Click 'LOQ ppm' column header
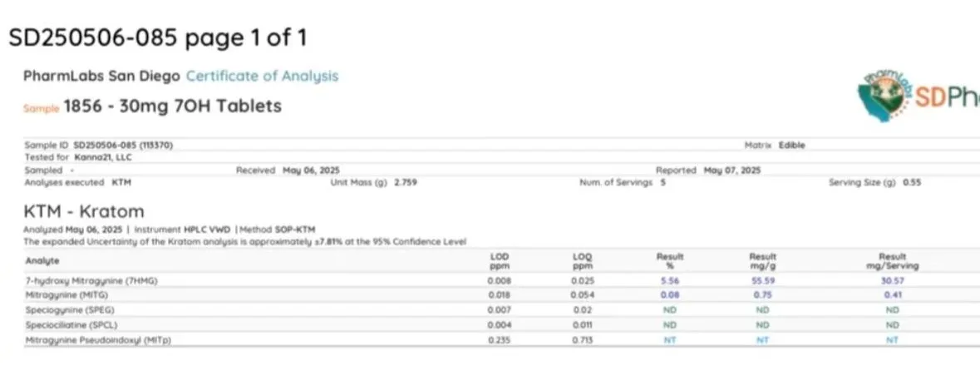Screen dimensions: 980x366 pyautogui.click(x=582, y=261)
